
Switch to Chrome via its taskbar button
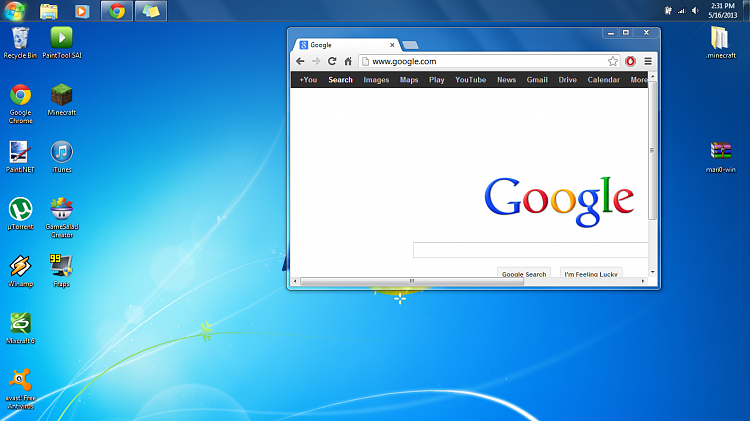pos(117,11)
